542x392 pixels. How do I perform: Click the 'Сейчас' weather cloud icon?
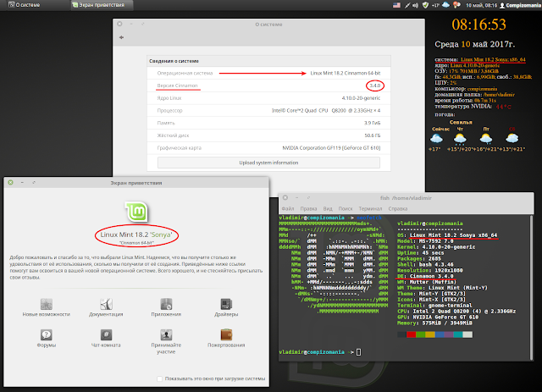(x=436, y=139)
